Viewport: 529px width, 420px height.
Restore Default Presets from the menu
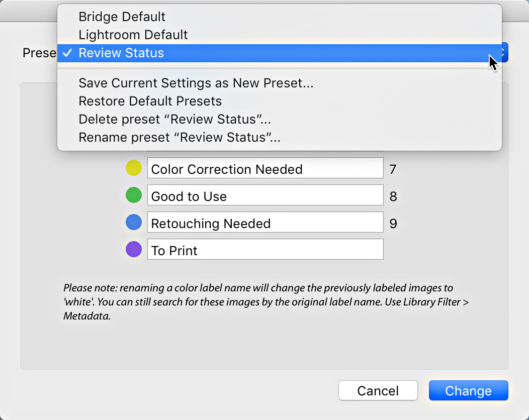tap(150, 101)
